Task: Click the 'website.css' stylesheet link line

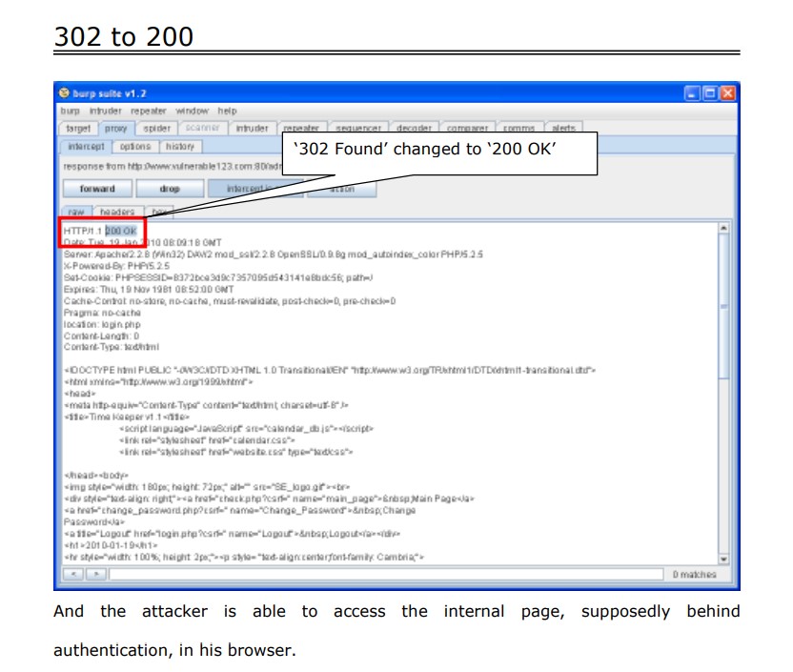Action: [236, 452]
